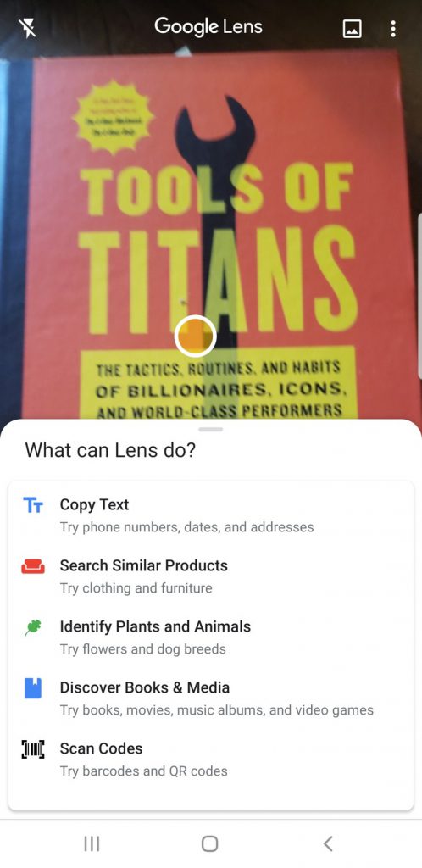
Task: Tap the Google Lens title
Action: pyautogui.click(x=208, y=26)
